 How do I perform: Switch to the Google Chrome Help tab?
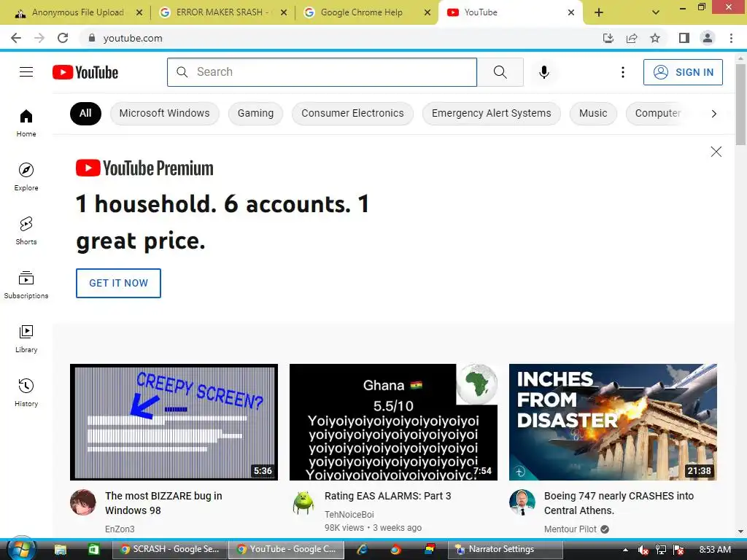pyautogui.click(x=361, y=12)
